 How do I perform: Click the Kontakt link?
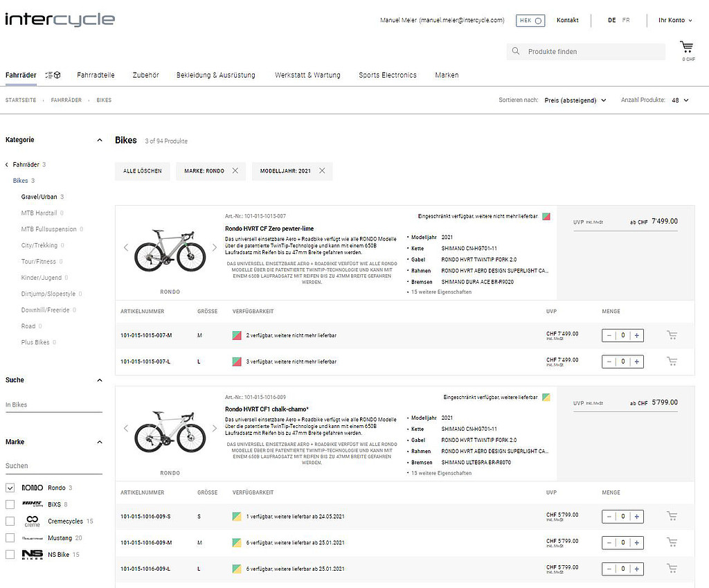tap(567, 20)
